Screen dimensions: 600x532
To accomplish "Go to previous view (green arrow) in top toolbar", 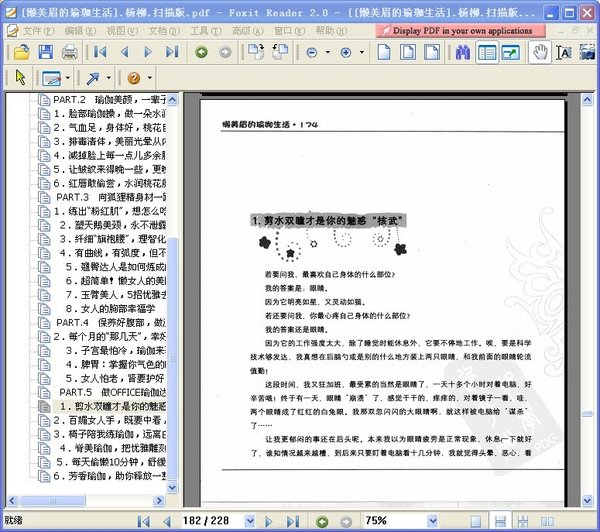I will (x=201, y=52).
